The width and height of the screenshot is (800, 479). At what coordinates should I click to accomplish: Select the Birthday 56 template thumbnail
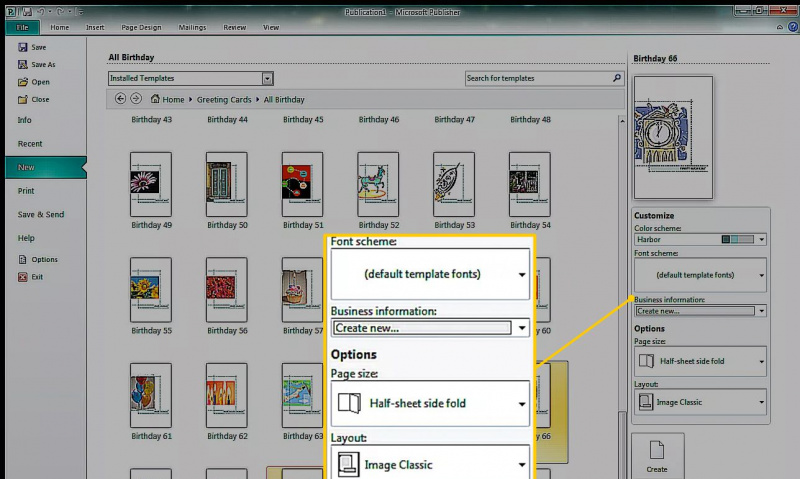point(227,290)
